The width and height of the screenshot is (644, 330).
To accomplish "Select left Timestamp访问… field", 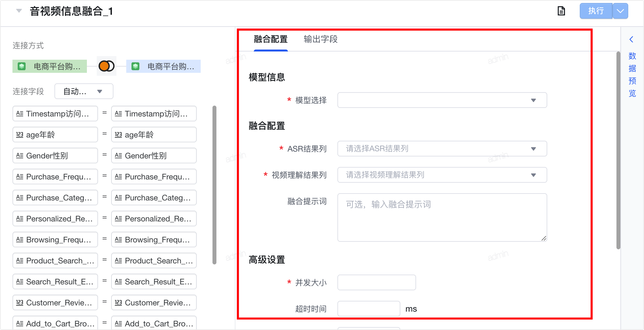I will (55, 113).
